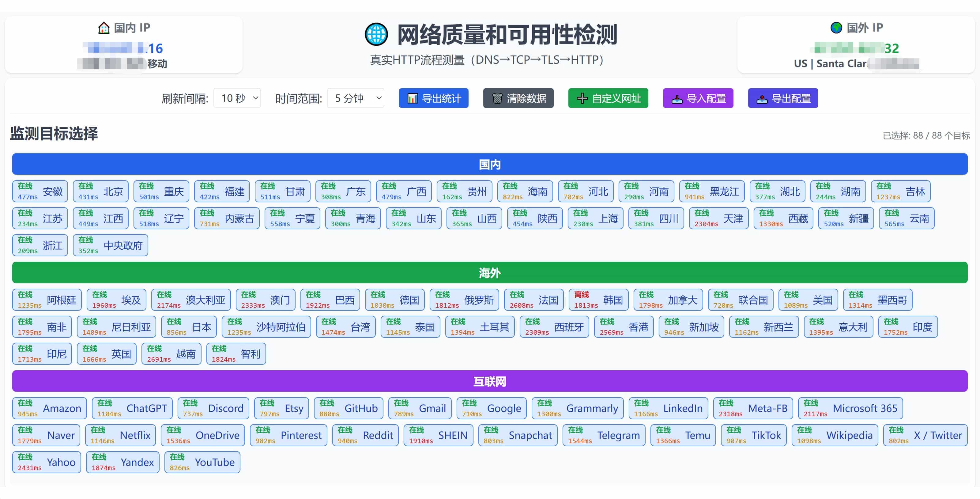Click the 导出配置 export config button
Screen dimensions: 980x499
782,98
